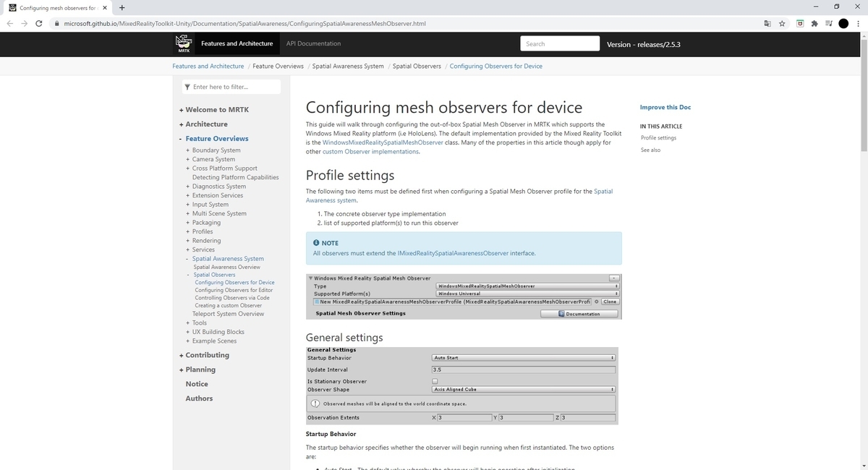Click Improve this Doc link

click(665, 107)
